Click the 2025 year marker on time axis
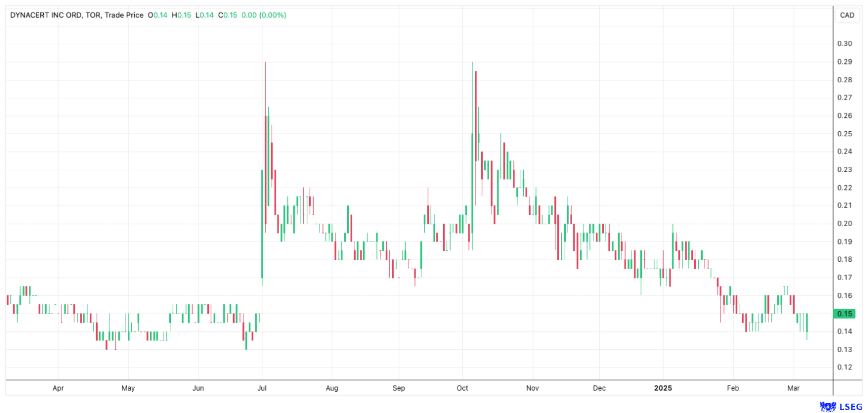 click(x=663, y=388)
